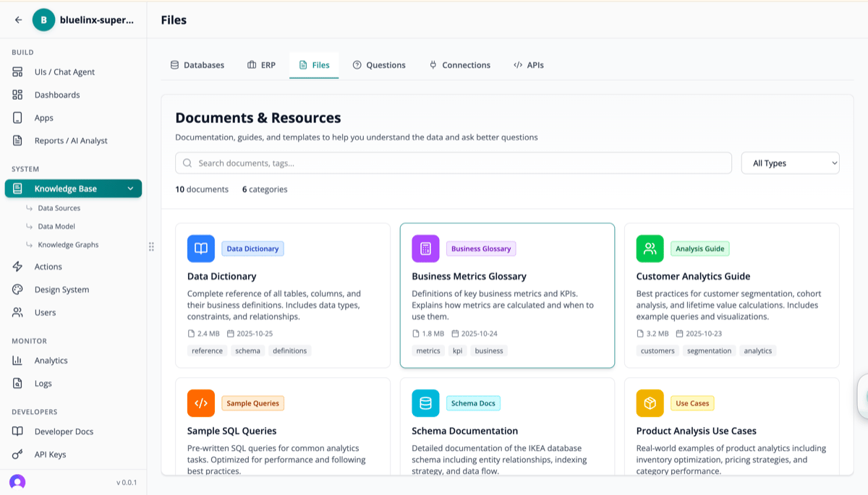Click the Schema Docs badge
This screenshot has height=495, width=868.
coord(473,403)
